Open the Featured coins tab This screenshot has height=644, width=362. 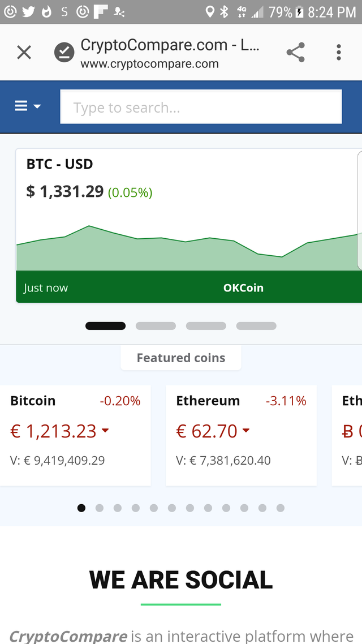181,358
